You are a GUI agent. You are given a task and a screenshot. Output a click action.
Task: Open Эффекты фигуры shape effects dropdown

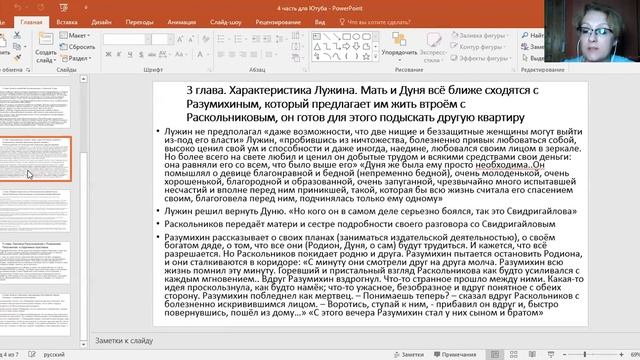[481, 58]
